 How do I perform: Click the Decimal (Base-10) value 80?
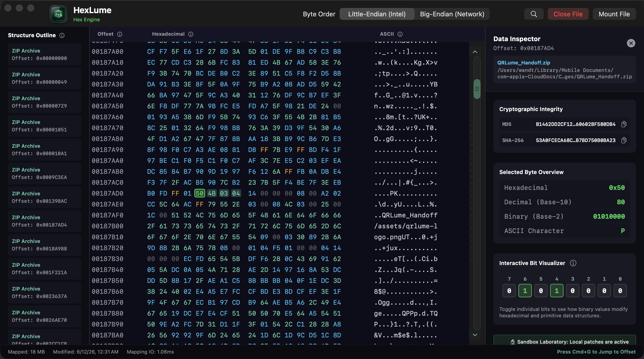click(x=621, y=202)
